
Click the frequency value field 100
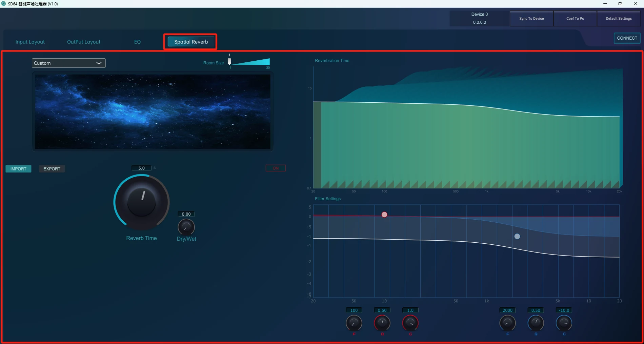[x=354, y=310]
